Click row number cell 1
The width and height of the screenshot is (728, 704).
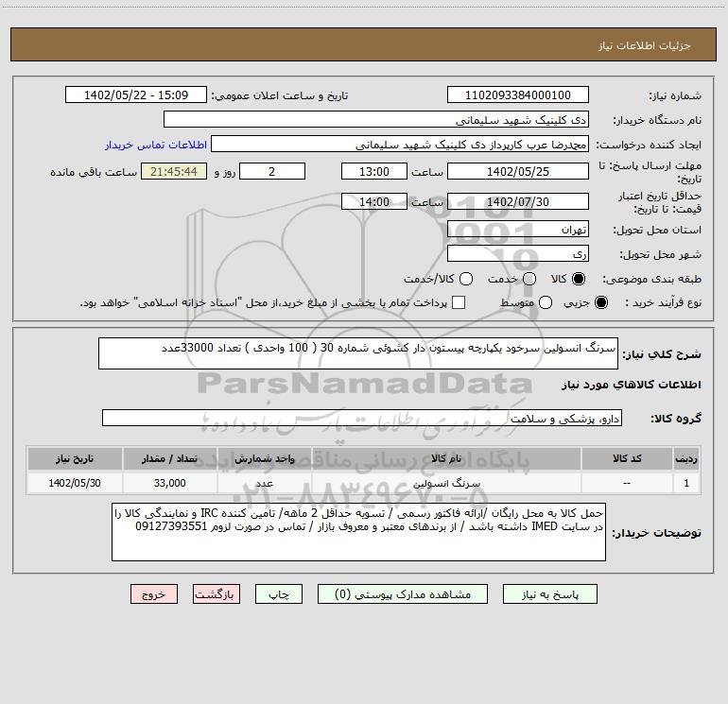[x=686, y=483]
